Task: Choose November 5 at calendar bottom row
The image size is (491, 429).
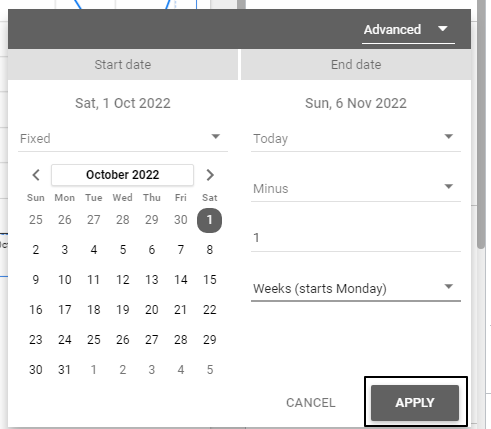Action: tap(210, 370)
